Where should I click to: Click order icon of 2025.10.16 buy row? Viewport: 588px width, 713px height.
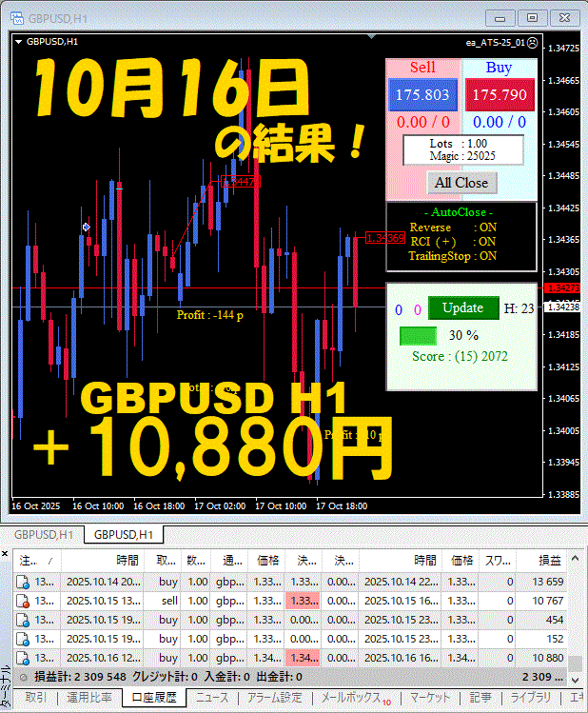[23, 659]
